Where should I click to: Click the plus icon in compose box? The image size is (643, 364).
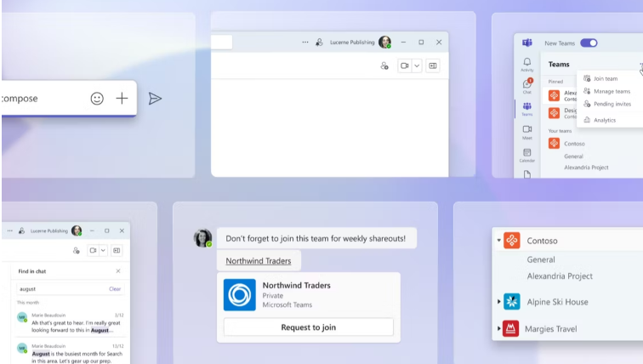point(122,99)
